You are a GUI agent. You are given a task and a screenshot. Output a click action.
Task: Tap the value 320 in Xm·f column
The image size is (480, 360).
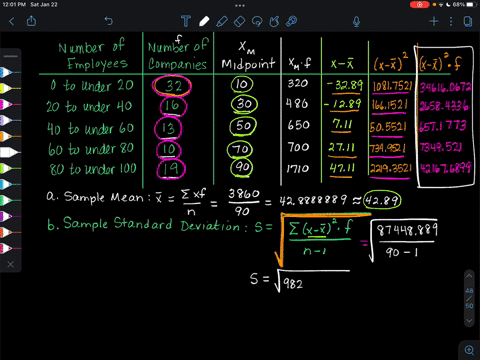[x=298, y=83]
